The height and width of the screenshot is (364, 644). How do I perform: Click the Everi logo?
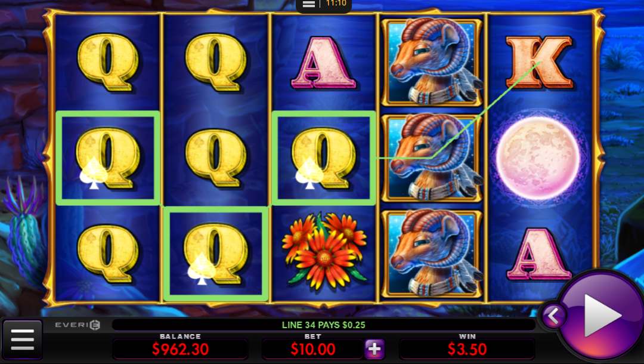point(78,325)
